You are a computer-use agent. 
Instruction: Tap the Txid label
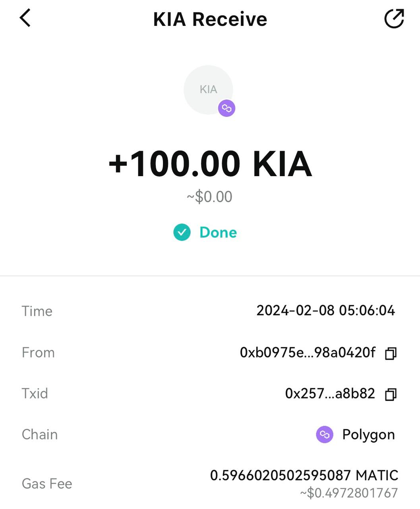tap(35, 393)
